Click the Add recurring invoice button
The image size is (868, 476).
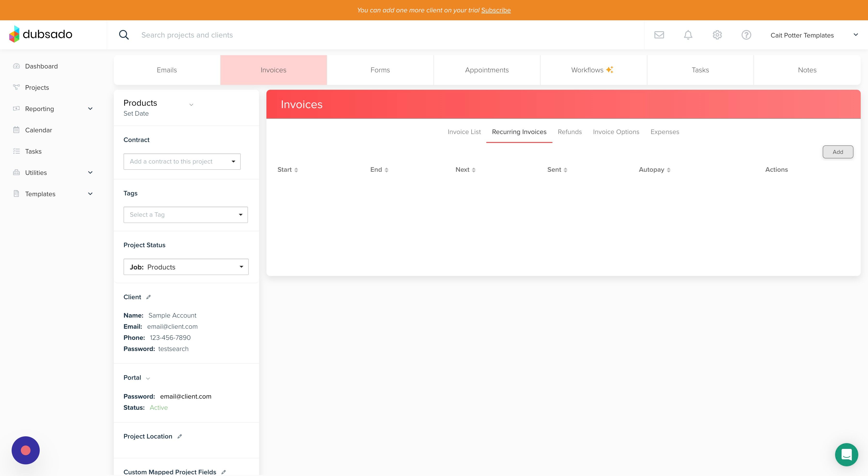point(838,152)
